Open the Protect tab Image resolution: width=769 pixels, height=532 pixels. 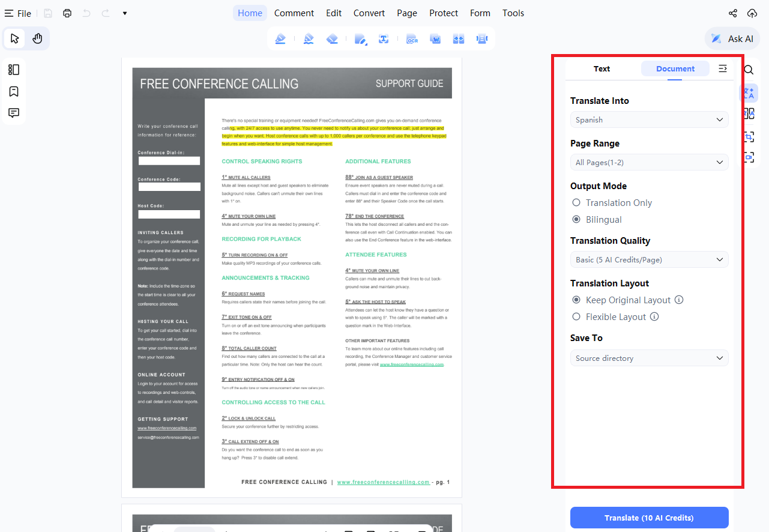[444, 13]
